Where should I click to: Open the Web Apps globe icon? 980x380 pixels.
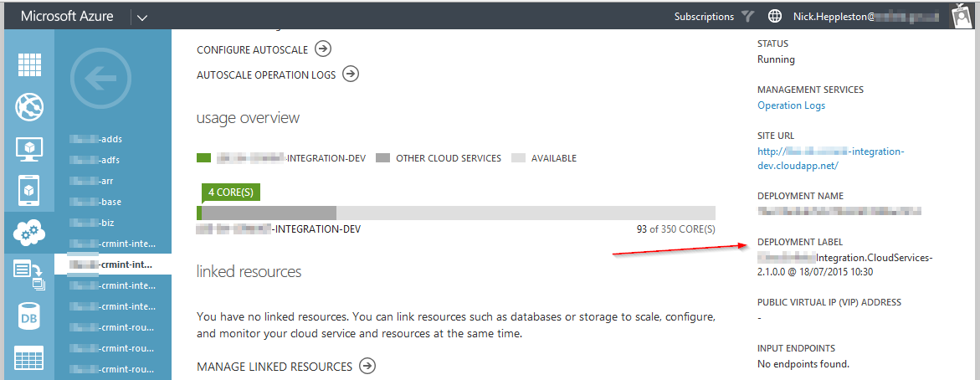[30, 106]
